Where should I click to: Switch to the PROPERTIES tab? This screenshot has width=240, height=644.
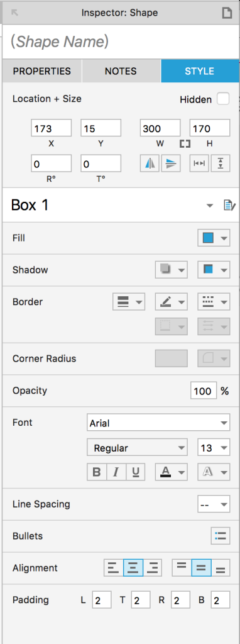42,71
